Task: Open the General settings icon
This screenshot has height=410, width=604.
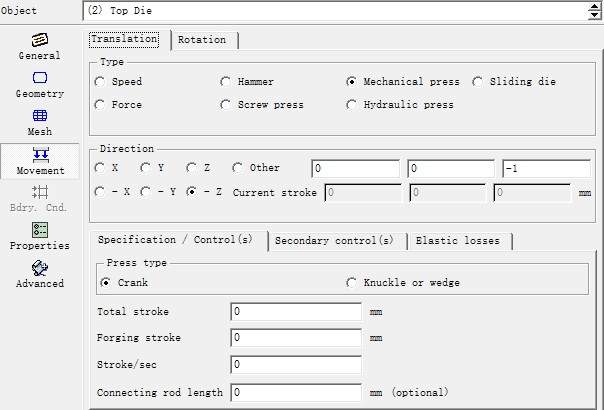Action: click(40, 40)
